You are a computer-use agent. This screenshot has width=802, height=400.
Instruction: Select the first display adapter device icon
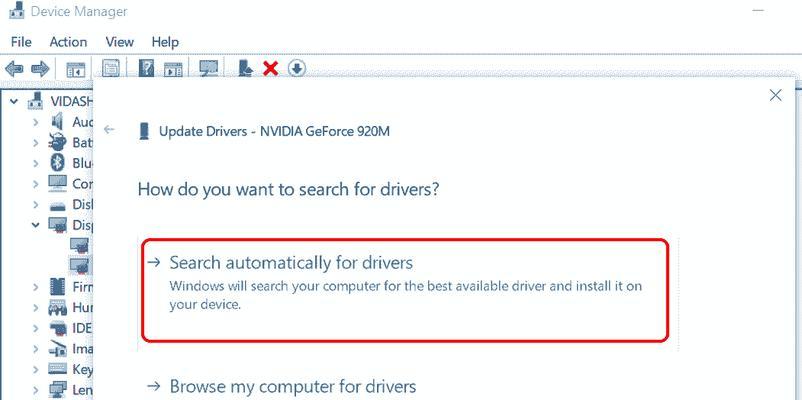coord(79,246)
